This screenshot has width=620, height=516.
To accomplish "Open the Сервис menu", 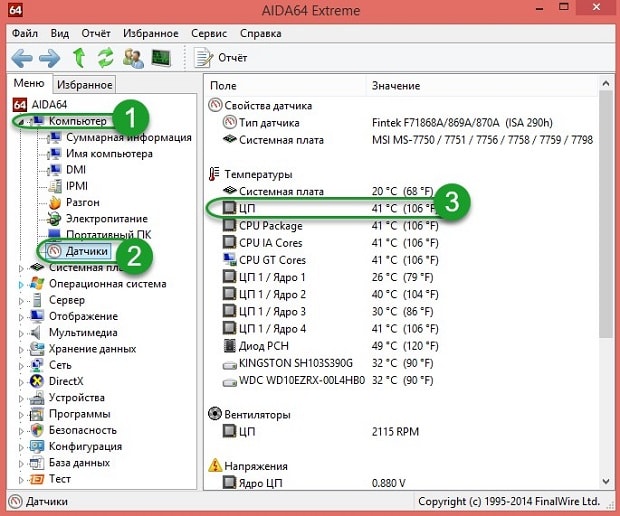I will (209, 33).
